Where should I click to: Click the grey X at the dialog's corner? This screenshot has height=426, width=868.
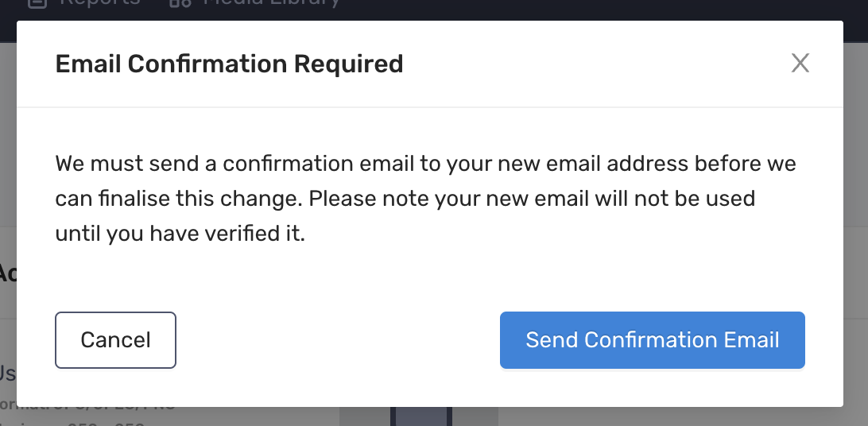coord(800,63)
